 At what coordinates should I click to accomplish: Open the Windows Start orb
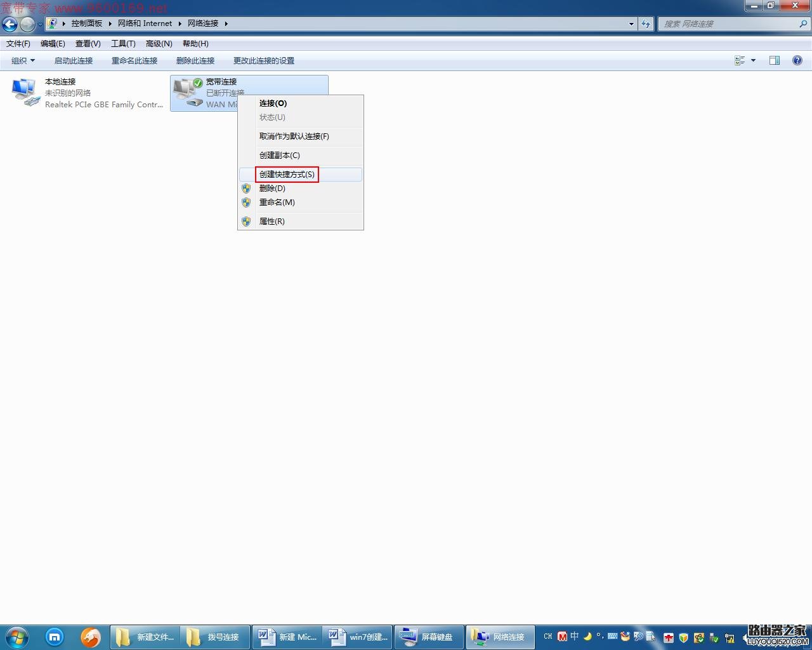[x=15, y=637]
